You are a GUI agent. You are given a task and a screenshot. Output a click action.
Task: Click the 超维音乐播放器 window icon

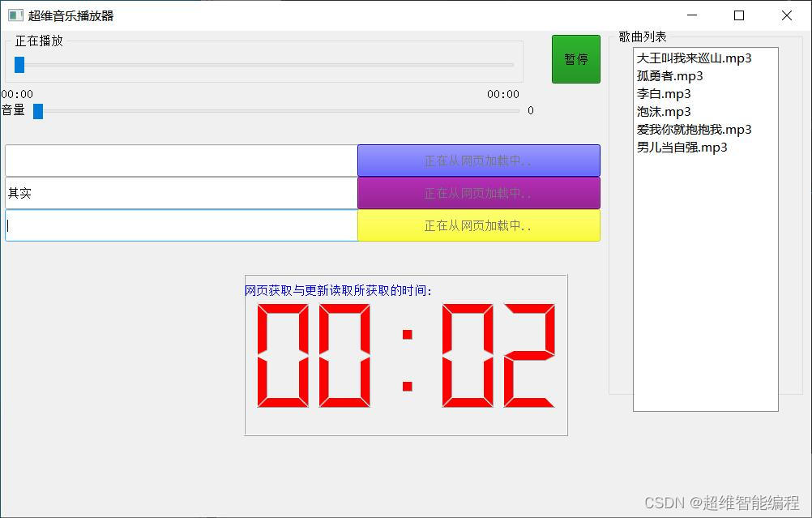pyautogui.click(x=15, y=15)
